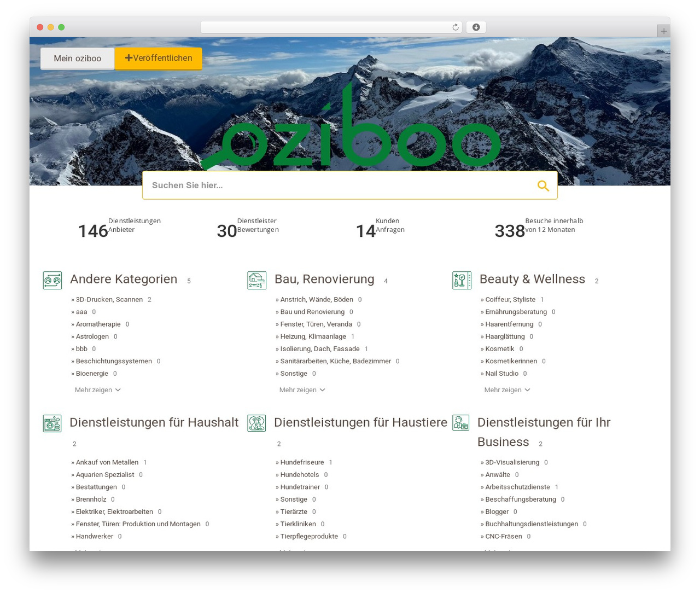Focus the Suchen Sie hier search field
The height and width of the screenshot is (593, 700).
(x=350, y=185)
